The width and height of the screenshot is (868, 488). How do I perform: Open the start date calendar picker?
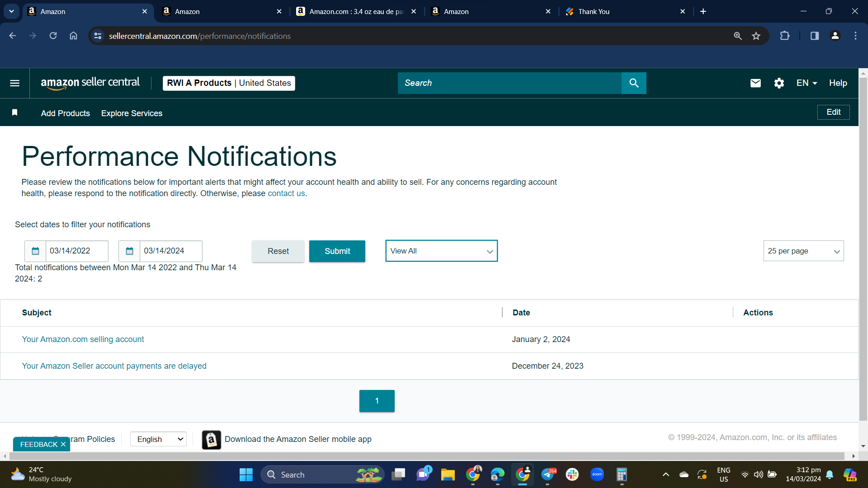coord(35,251)
